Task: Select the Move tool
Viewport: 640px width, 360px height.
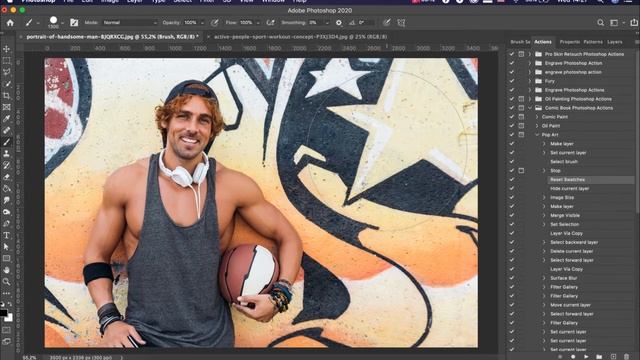Action: 7,49
